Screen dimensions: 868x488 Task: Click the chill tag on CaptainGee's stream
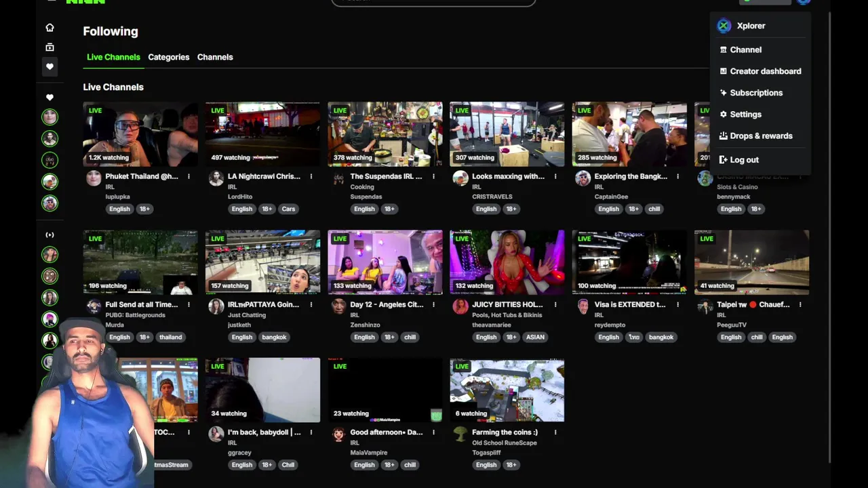click(x=654, y=209)
